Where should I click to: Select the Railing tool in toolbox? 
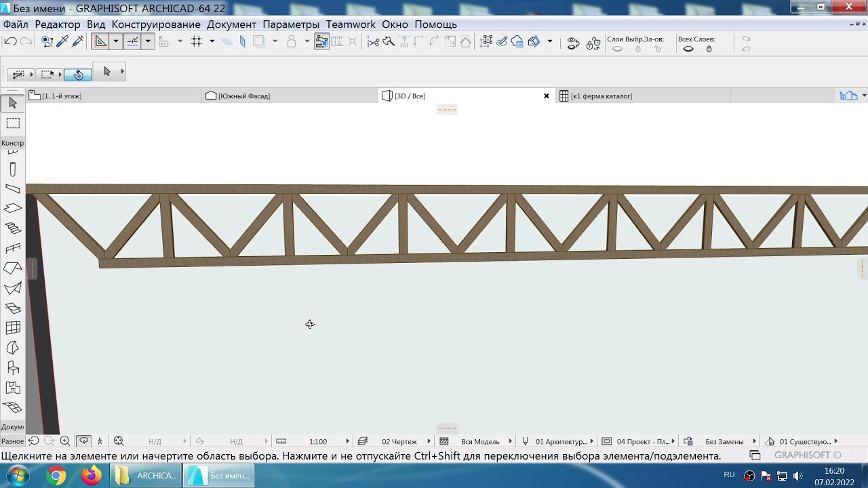13,248
